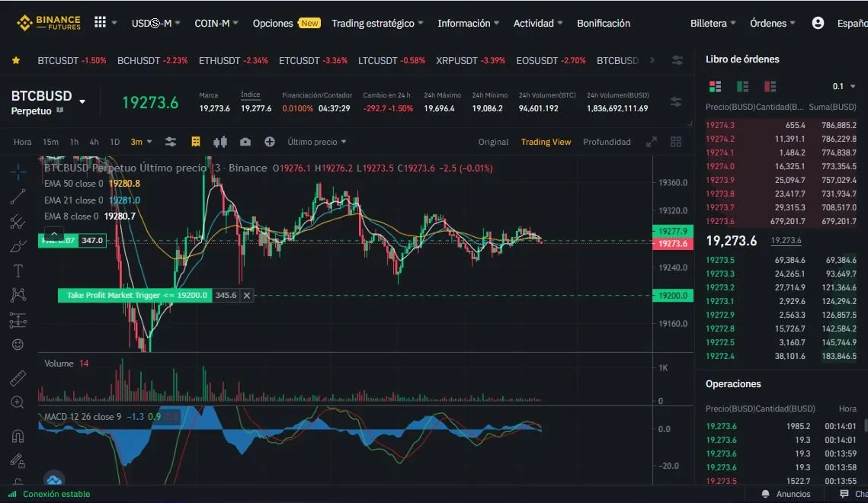Open Anuncios announcements in status bar

click(786, 494)
